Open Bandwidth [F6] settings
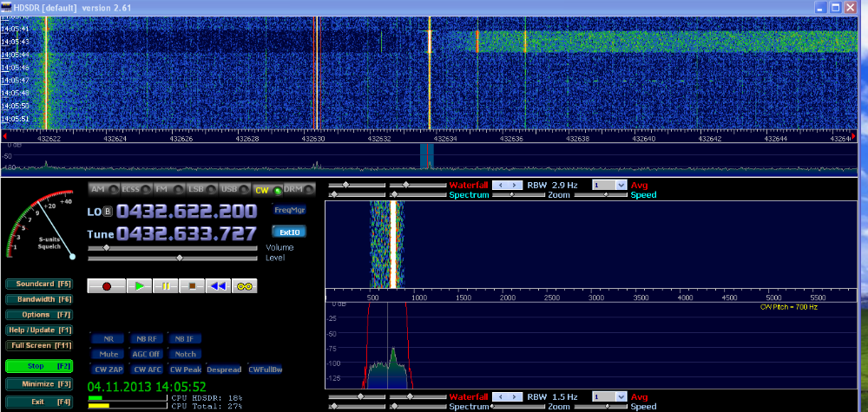Viewport: 868px width, 412px height. [39, 299]
